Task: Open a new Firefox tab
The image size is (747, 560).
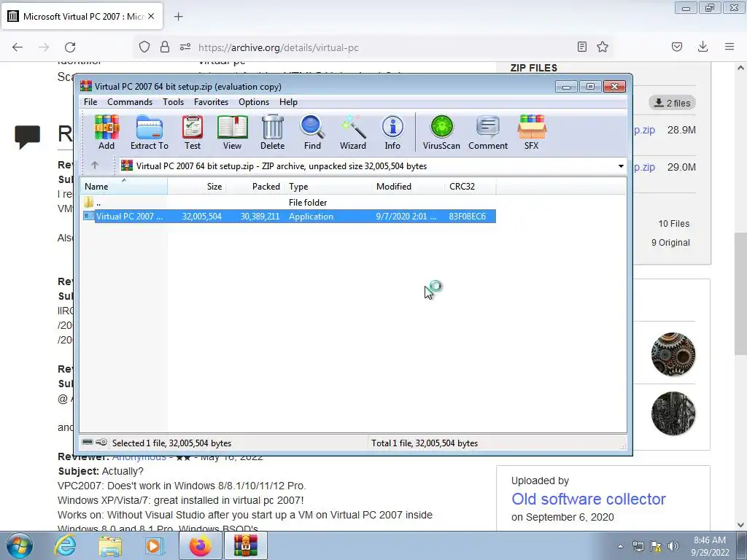Action: [x=178, y=17]
